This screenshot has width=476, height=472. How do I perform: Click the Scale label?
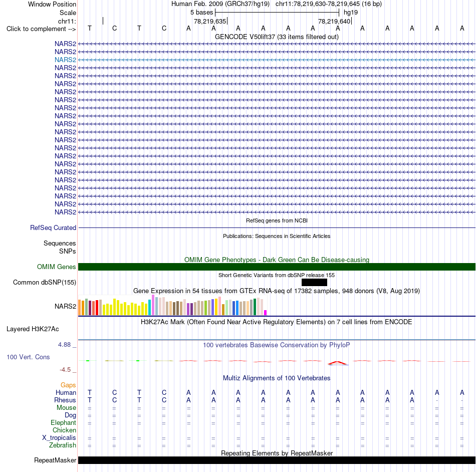tap(68, 13)
